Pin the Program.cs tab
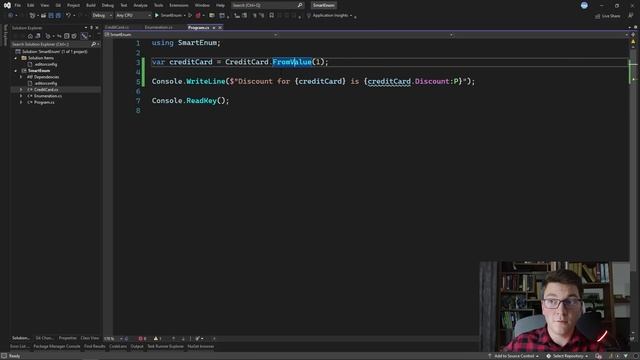Viewport: 640px width, 360px height. click(213, 28)
